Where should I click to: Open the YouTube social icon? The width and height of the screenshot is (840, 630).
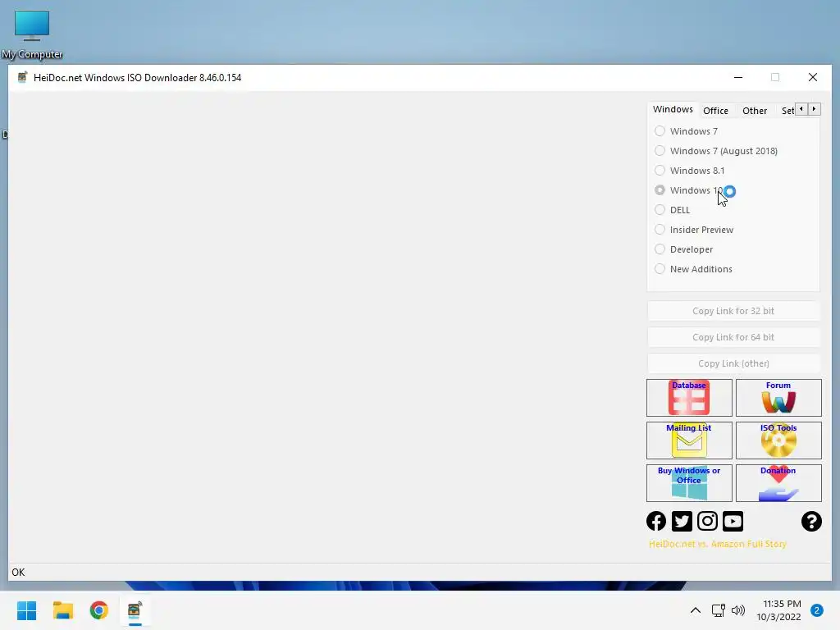[733, 521]
